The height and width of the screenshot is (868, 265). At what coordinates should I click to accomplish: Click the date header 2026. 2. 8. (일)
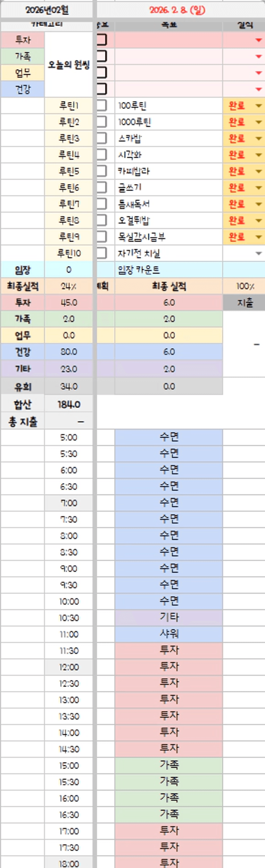pos(177,10)
